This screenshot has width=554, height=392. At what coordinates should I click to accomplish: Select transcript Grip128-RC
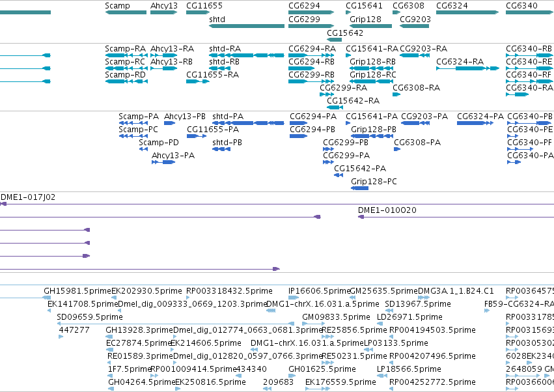click(x=373, y=75)
